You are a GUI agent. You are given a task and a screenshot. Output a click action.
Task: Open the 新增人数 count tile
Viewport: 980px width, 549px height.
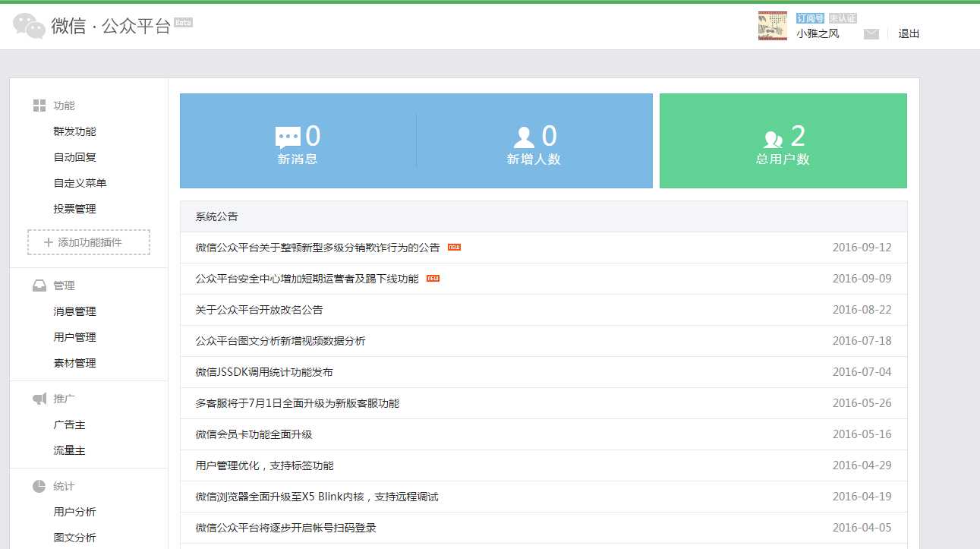tap(534, 140)
